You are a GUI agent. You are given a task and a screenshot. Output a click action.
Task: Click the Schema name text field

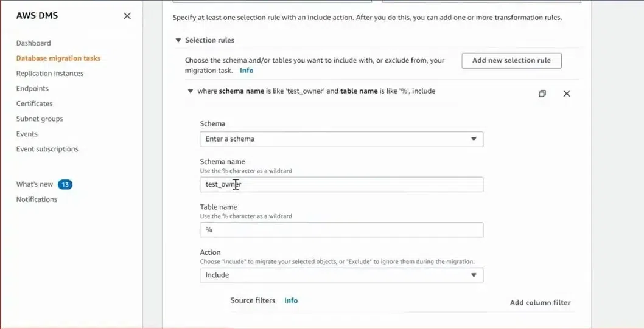click(341, 185)
